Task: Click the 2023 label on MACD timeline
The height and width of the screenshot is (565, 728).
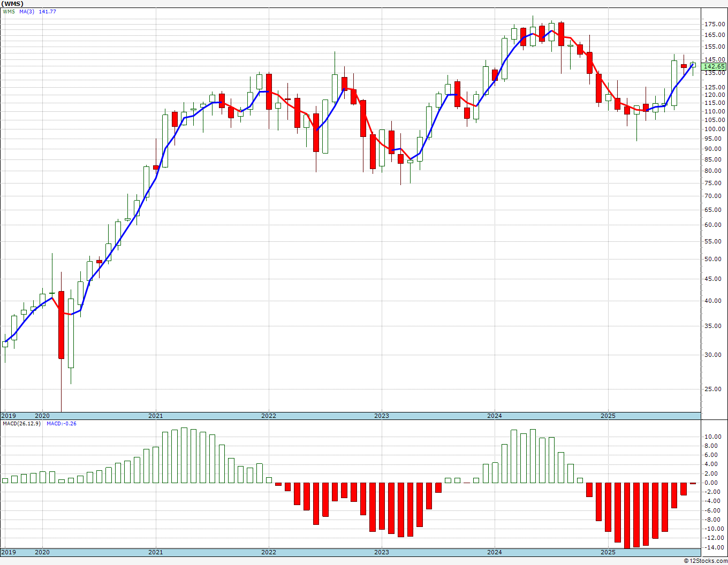Action: [x=381, y=552]
